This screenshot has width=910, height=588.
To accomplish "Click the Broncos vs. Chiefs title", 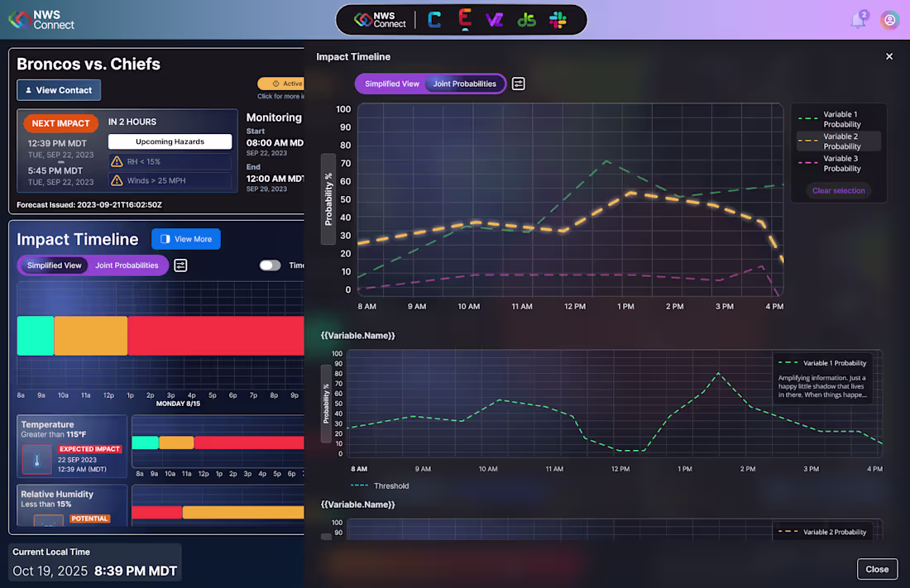I will coord(89,64).
